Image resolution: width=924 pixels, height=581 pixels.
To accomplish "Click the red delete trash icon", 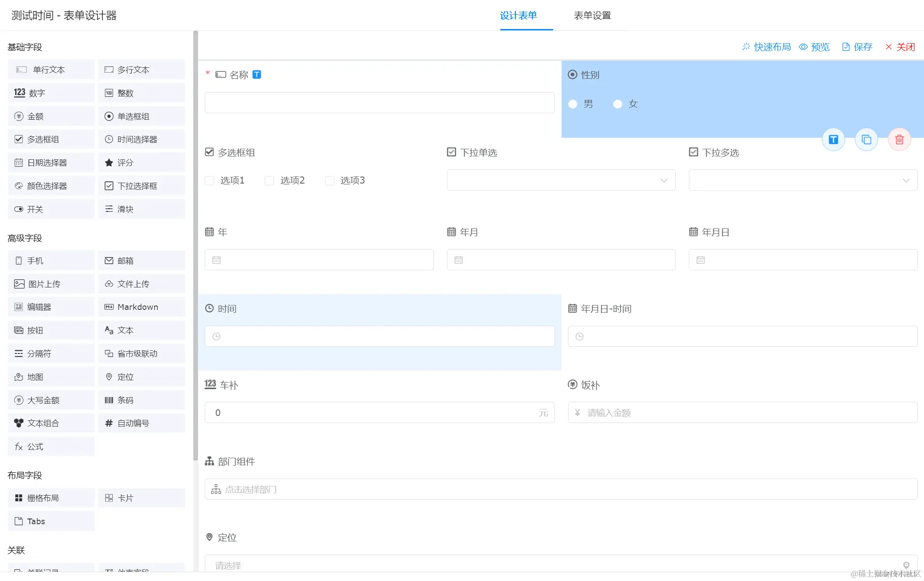I will coord(899,140).
